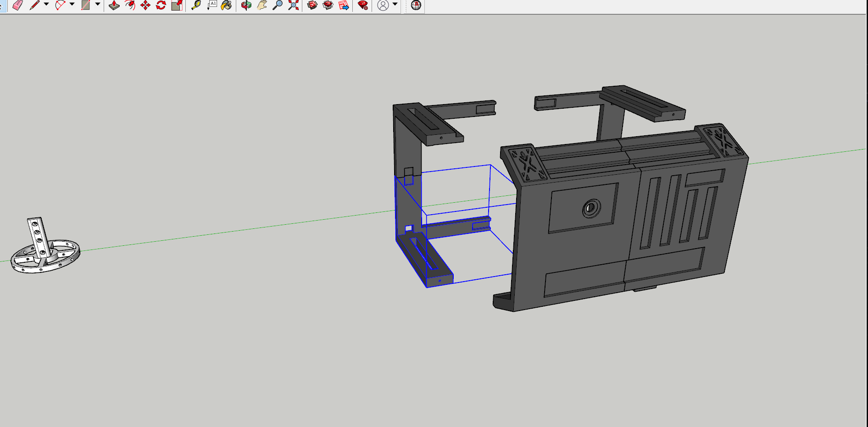Image resolution: width=868 pixels, height=427 pixels.
Task: Select the Tape Measure tool
Action: click(196, 5)
